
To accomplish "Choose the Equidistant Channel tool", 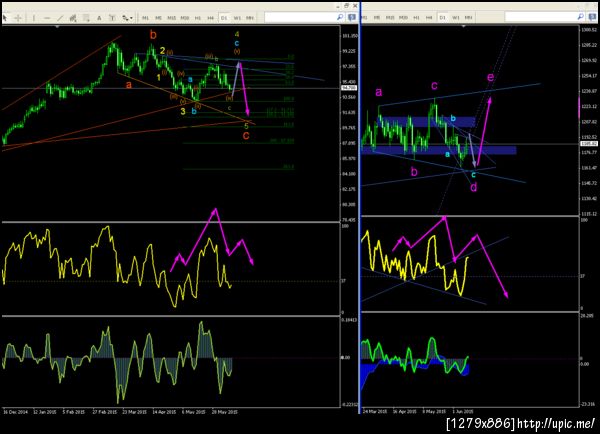I will (73, 18).
